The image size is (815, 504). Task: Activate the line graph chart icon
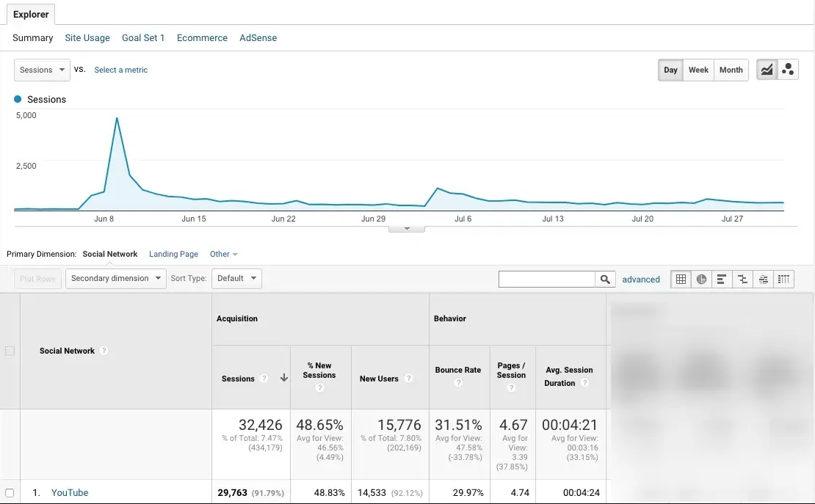click(x=767, y=69)
